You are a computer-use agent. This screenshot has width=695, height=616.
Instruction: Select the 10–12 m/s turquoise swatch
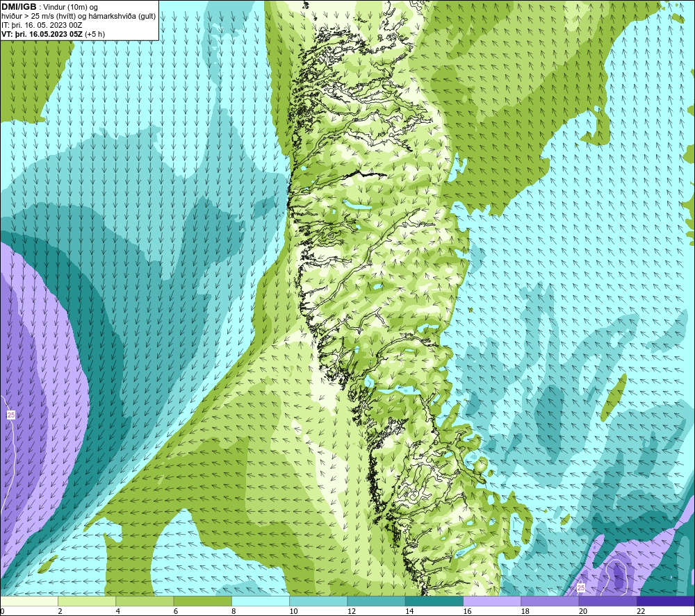pyautogui.click(x=318, y=601)
